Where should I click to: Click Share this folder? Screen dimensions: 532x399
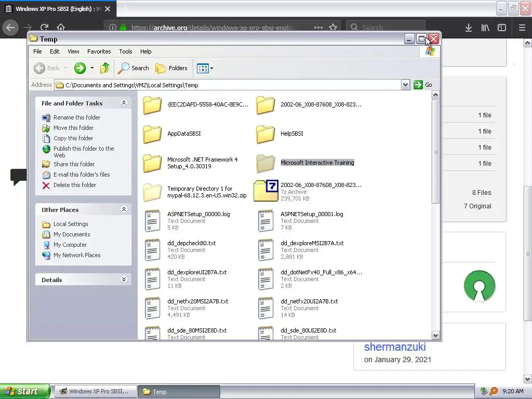(x=74, y=164)
